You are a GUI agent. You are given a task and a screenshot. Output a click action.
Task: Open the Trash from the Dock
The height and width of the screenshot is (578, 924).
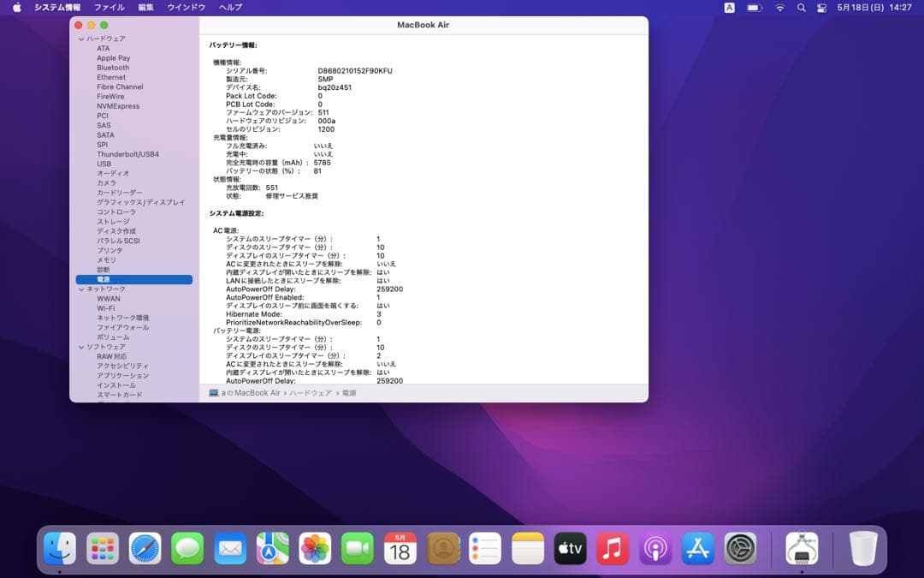tap(862, 550)
